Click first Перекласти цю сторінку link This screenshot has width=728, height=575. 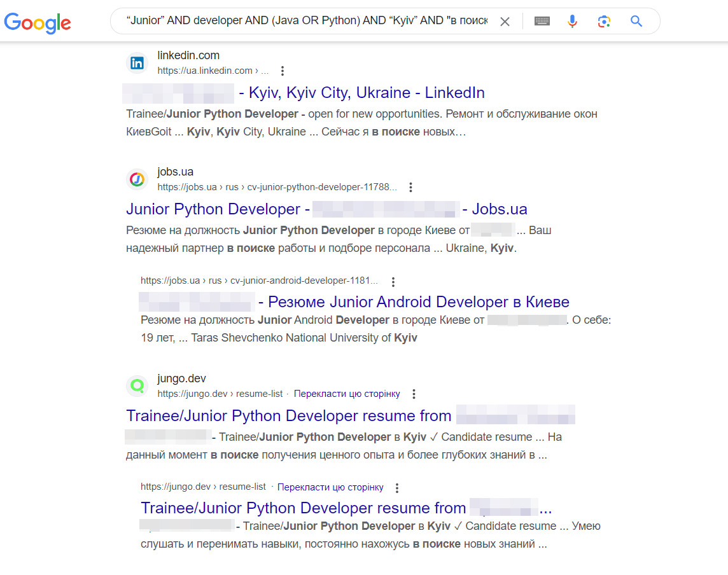click(347, 394)
